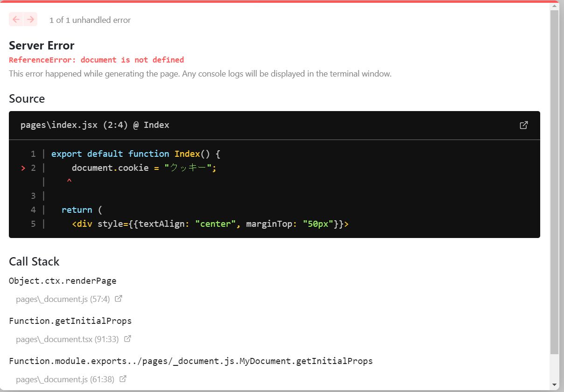The height and width of the screenshot is (392, 564).
Task: Click the scrollbar up arrow
Action: point(555,6)
